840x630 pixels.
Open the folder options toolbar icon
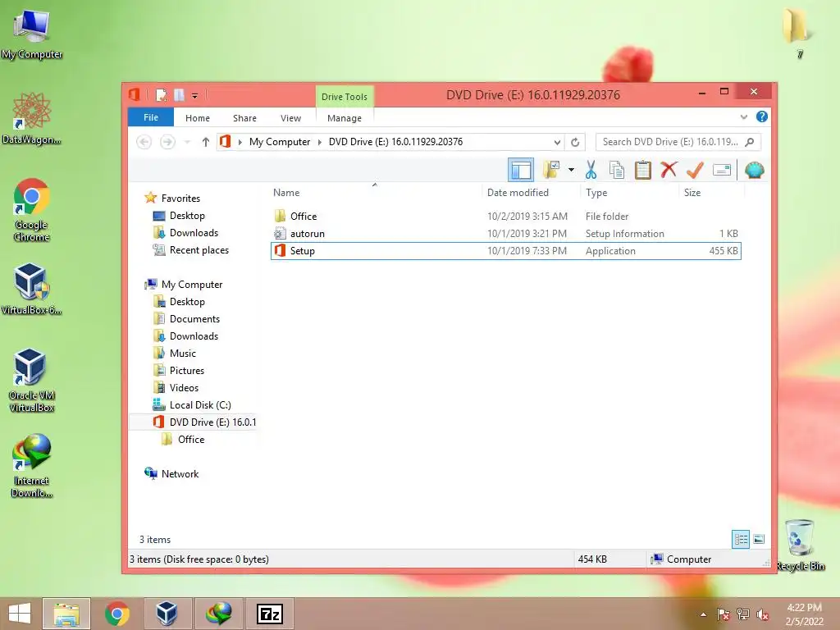point(551,171)
